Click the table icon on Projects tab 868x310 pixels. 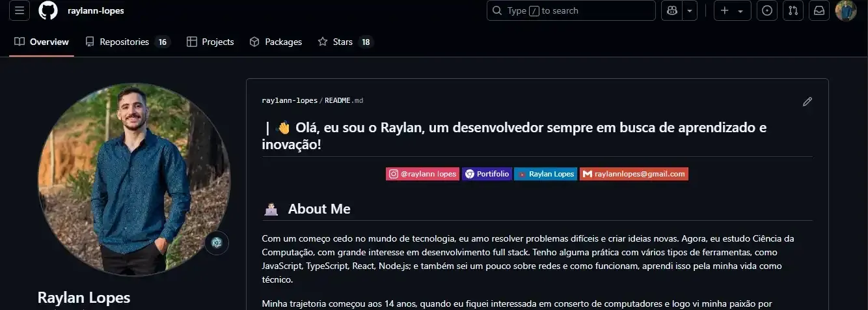point(192,42)
